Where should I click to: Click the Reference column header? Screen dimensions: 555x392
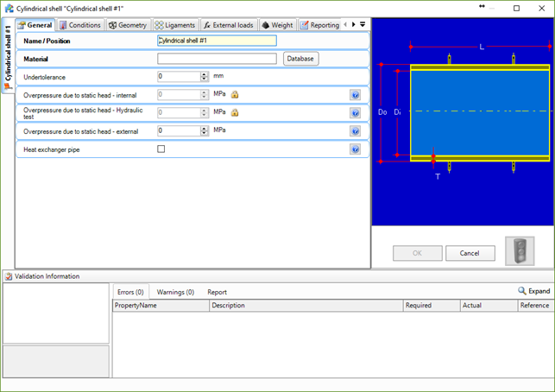[535, 306]
